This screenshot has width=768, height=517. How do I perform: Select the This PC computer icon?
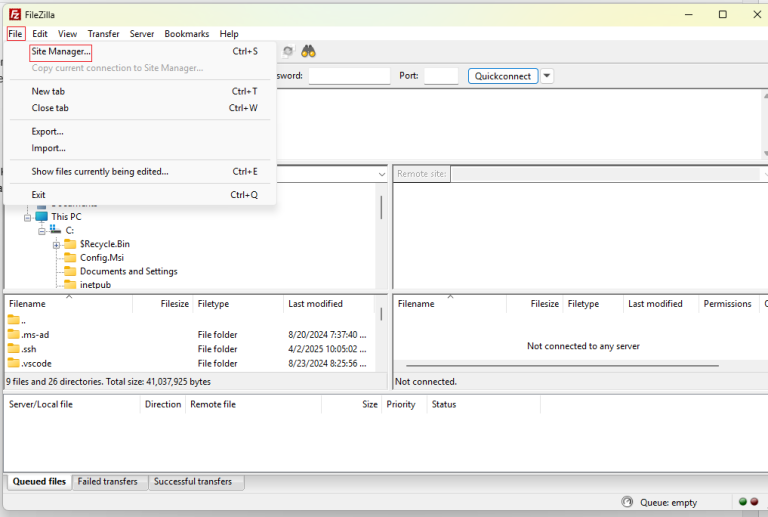coord(41,216)
